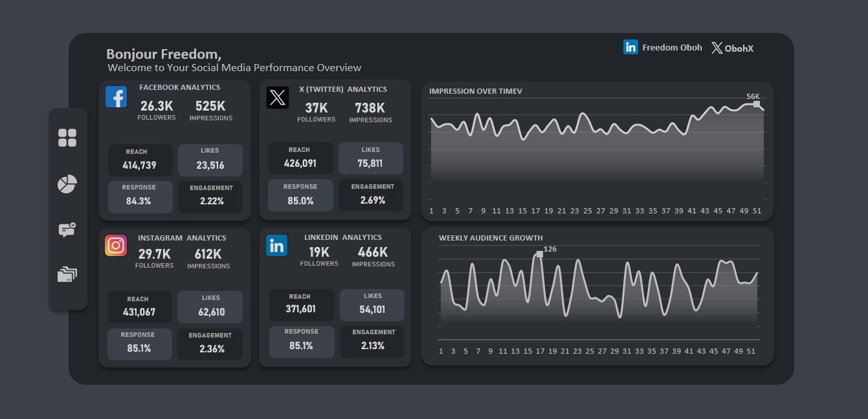Open the folders icon in sidebar
The image size is (868, 419).
[67, 275]
